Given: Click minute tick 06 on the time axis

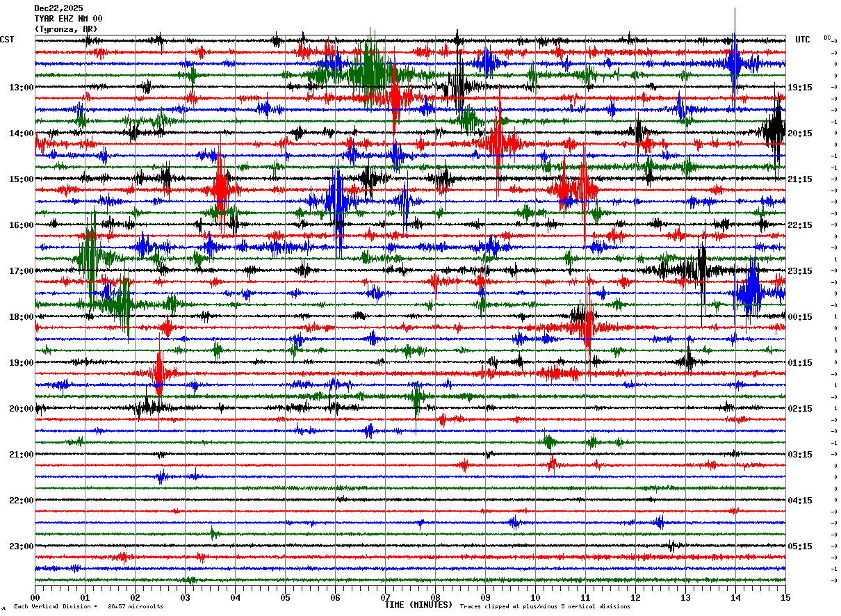Looking at the screenshot, I should pyautogui.click(x=335, y=597).
